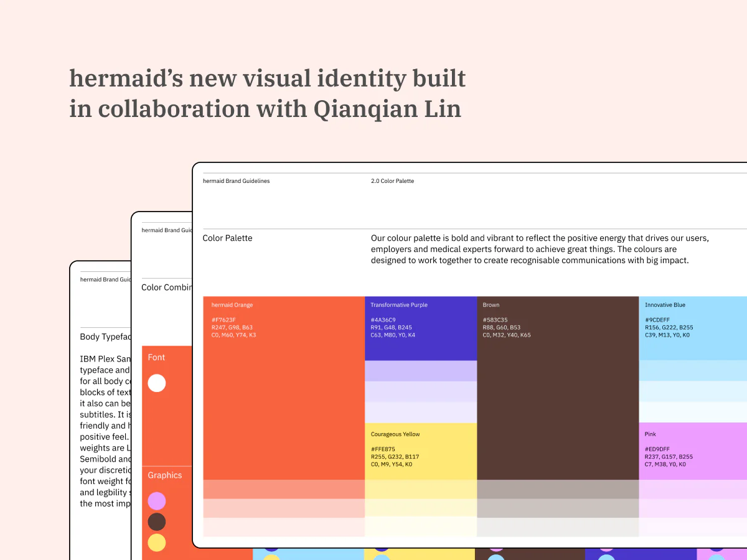
Task: Click the darkest purple tint strip
Action: [x=421, y=371]
